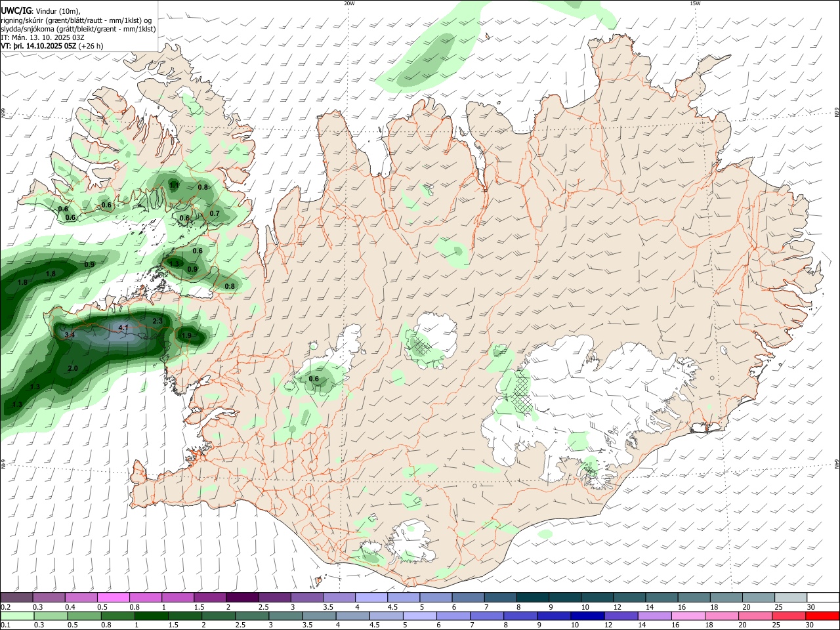Click the 20W longitude label

(349, 3)
